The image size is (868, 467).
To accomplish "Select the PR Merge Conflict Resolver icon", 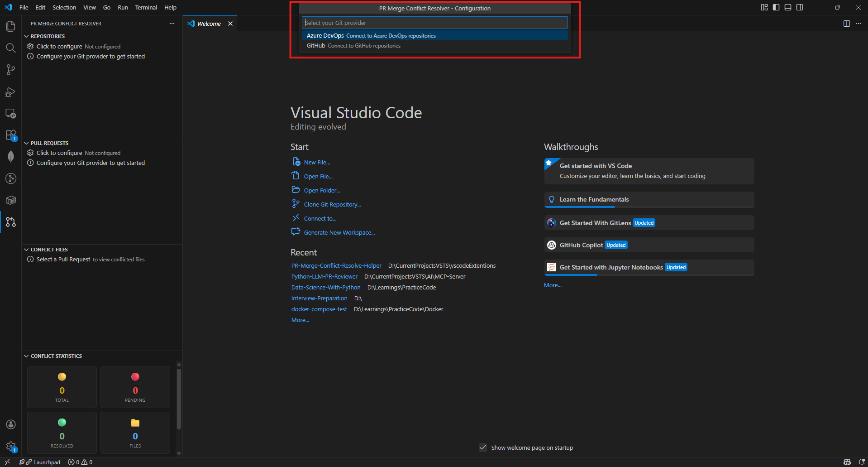I will coord(10,222).
